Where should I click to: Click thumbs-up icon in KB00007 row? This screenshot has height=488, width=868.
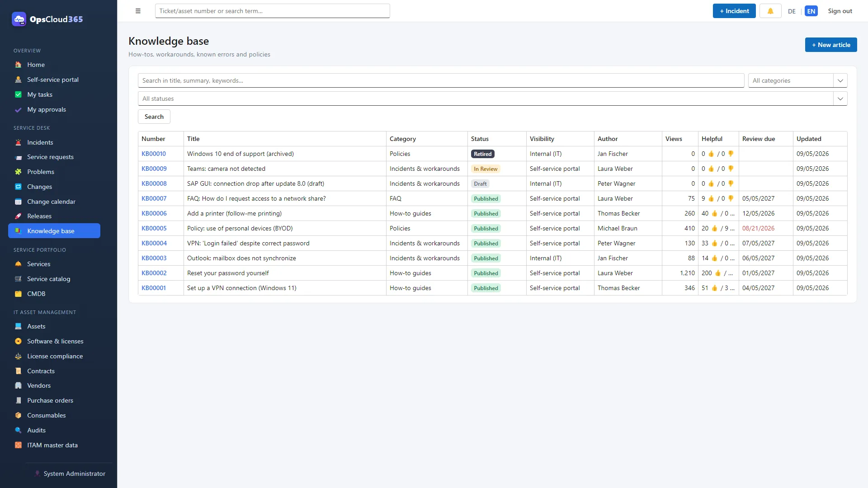click(x=711, y=198)
